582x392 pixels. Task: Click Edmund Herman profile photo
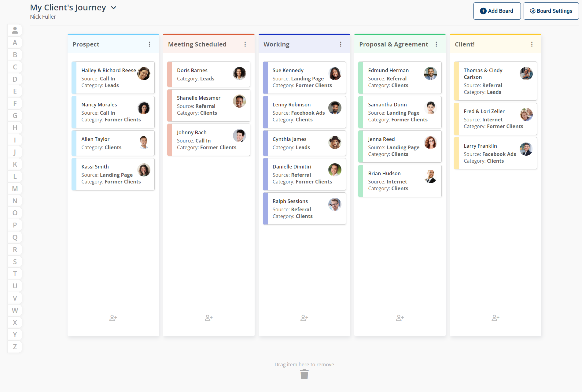[x=430, y=73]
